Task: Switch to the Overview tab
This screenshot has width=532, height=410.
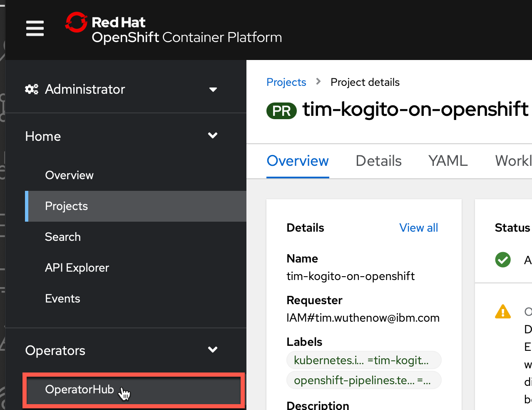Action: 298,161
